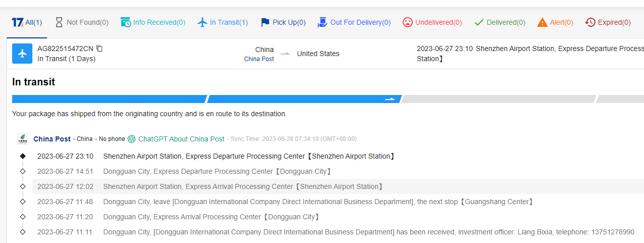Click the ChatGPT icon near China Post
The image size is (644, 243).
pos(132,139)
